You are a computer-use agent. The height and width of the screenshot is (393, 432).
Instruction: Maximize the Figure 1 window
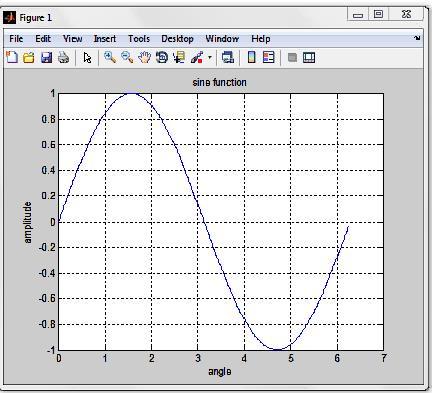point(378,14)
